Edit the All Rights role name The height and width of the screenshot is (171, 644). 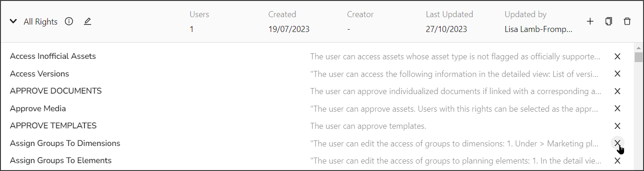click(88, 21)
